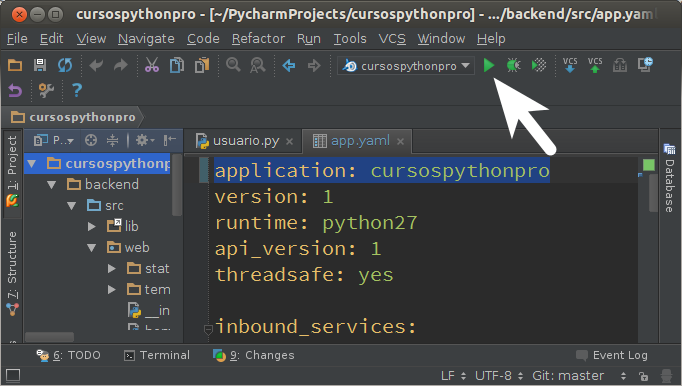The width and height of the screenshot is (682, 386).
Task: Undo the last action in the toolbar
Action: (96, 65)
